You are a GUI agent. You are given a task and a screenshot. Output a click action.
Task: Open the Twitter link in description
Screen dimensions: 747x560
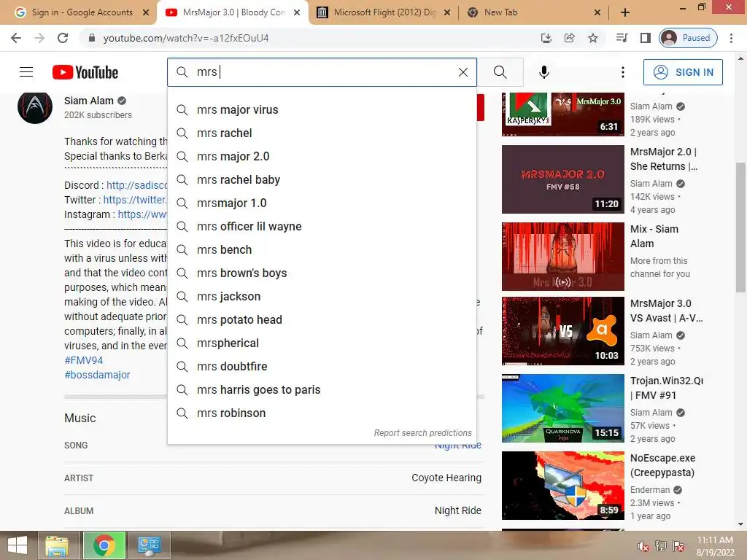(x=135, y=200)
